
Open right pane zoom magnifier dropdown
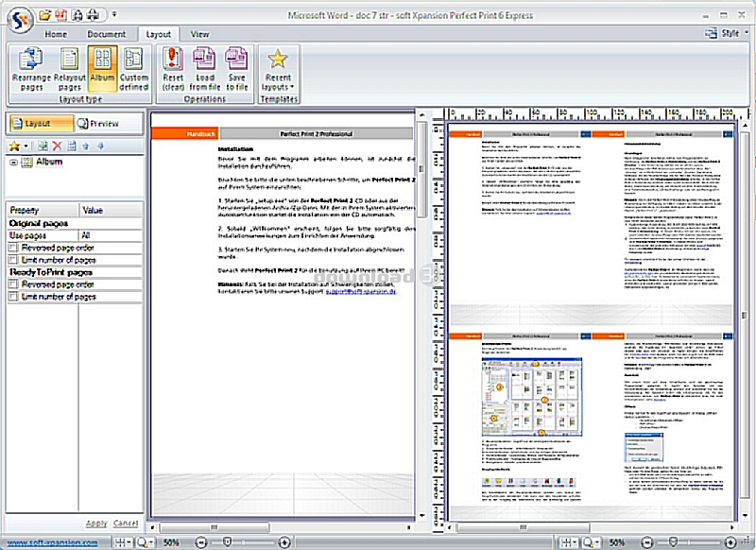(592, 542)
